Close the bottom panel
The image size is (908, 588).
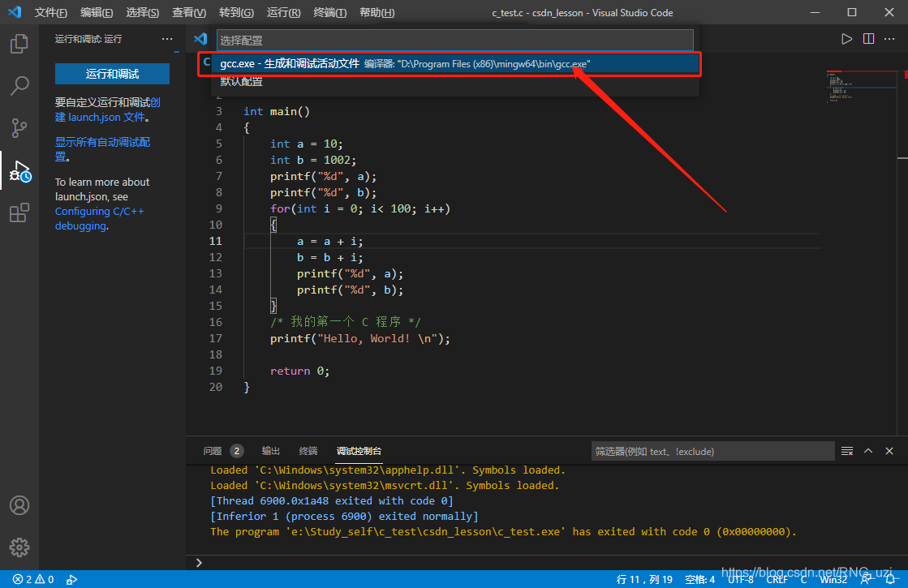(889, 451)
